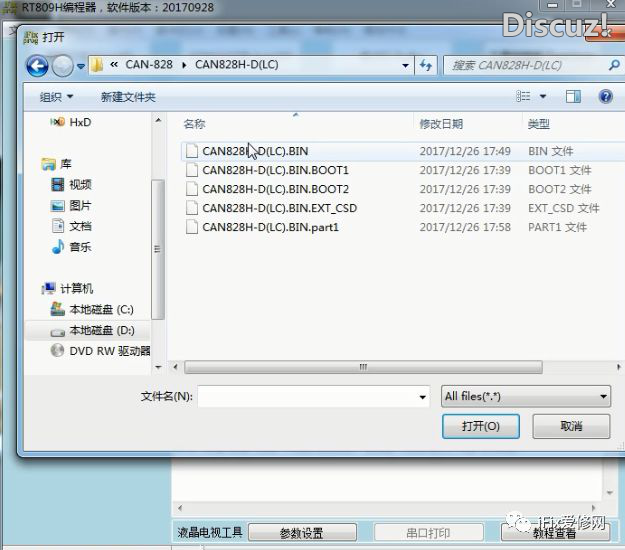Click the 取消 button

click(x=571, y=426)
